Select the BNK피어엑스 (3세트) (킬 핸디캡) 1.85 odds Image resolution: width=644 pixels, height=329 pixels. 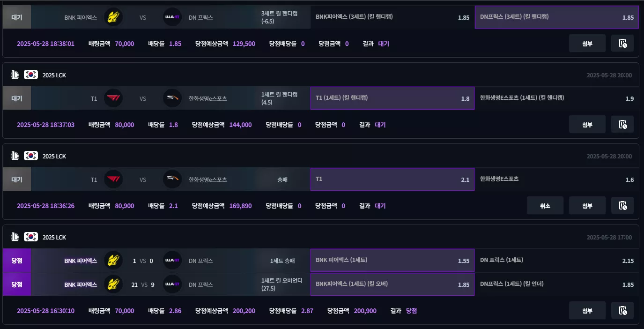pyautogui.click(x=392, y=17)
